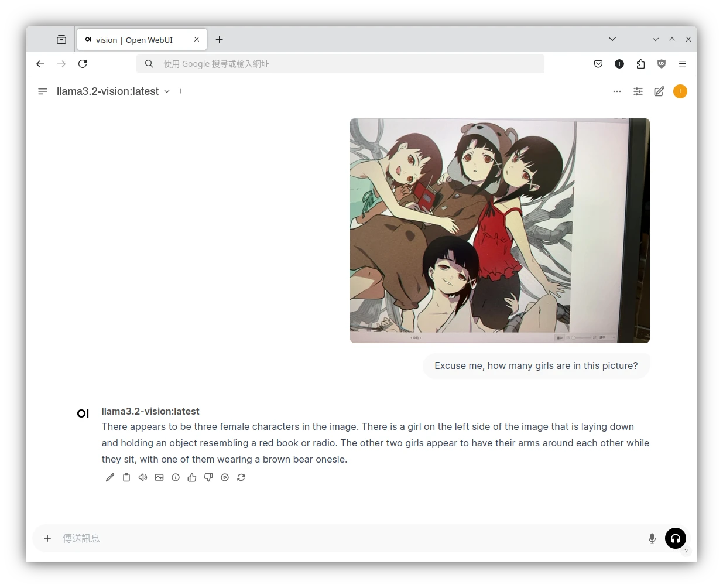Open the black circular extension icon
723x588 pixels.
tap(619, 64)
